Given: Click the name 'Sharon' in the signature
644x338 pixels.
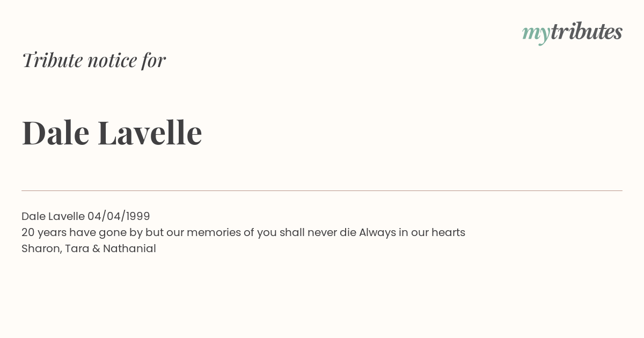Looking at the screenshot, I should pyautogui.click(x=41, y=249).
